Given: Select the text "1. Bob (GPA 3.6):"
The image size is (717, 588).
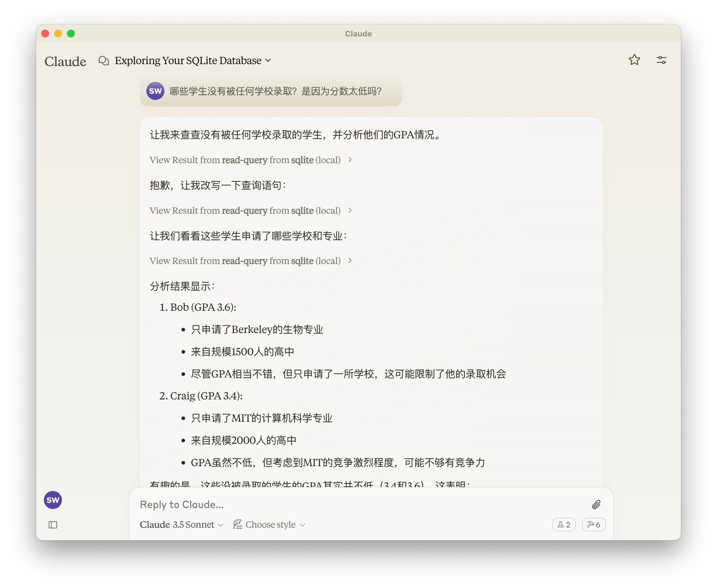Looking at the screenshot, I should [x=198, y=307].
